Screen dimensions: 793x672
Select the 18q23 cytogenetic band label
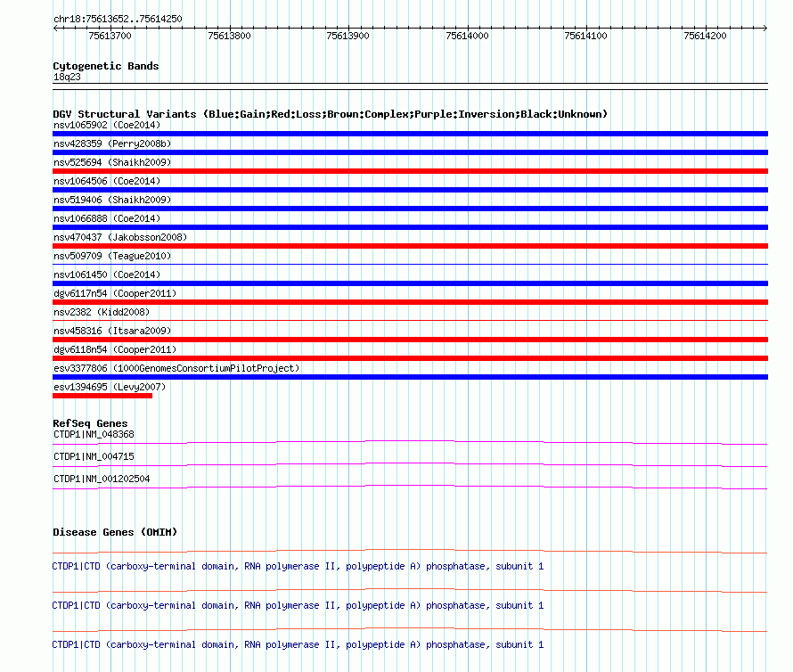(x=67, y=77)
